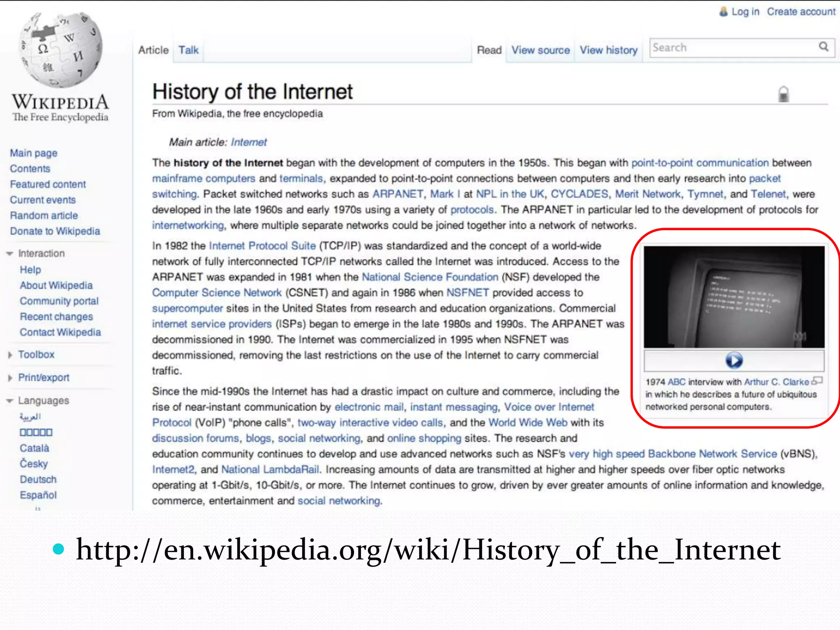
Task: Collapse the Languages sidebar section
Action: pyautogui.click(x=9, y=401)
